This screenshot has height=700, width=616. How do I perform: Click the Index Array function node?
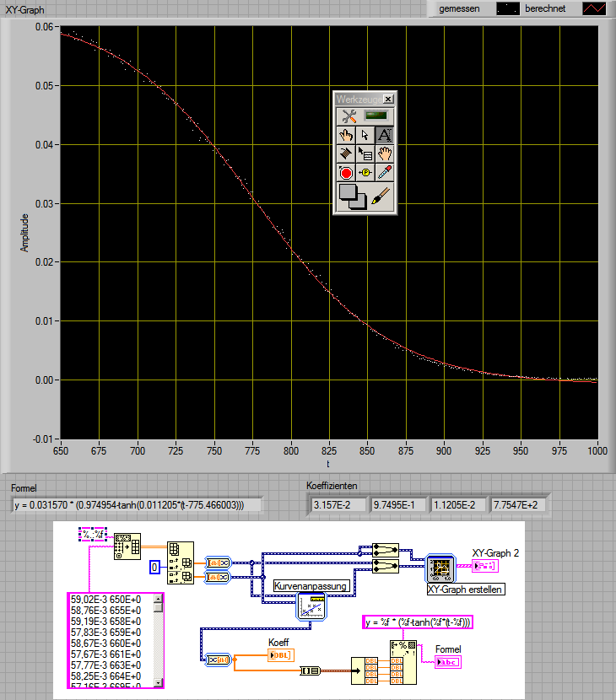click(181, 563)
